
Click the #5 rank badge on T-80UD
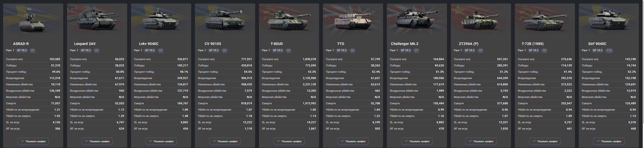pos(288,50)
